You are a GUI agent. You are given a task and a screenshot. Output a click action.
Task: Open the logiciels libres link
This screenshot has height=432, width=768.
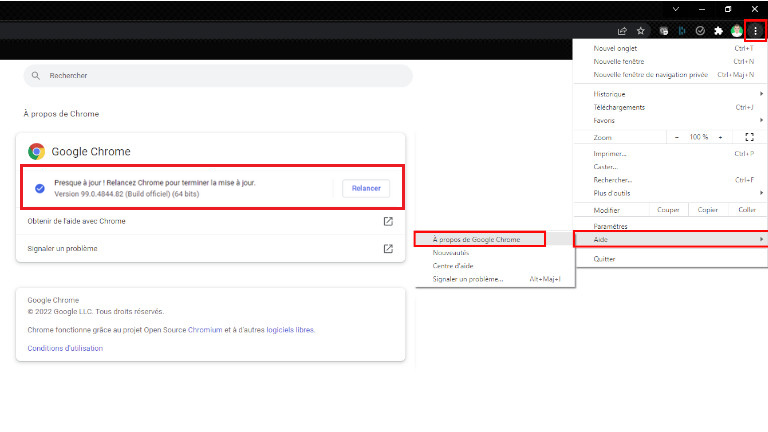click(x=290, y=330)
